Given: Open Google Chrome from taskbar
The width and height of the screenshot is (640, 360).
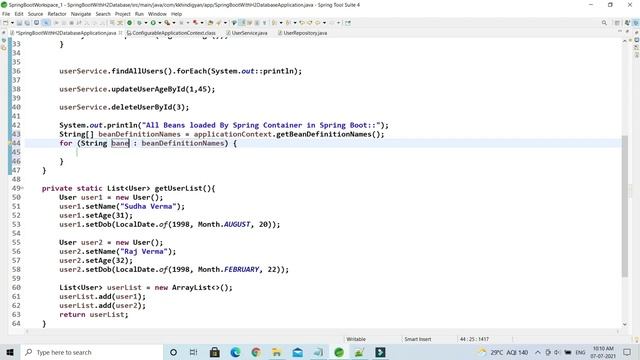Looking at the screenshot, I should [256, 352].
